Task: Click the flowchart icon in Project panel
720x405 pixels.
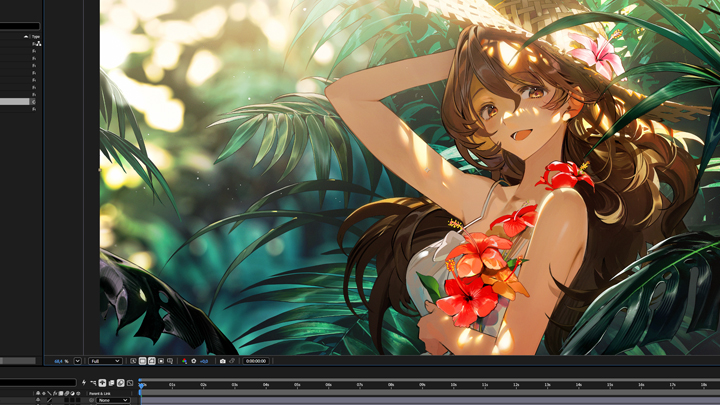Action: point(39,44)
